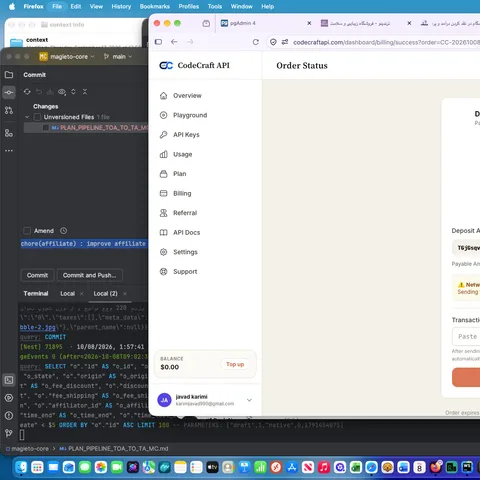Click the Transaction paste input field
This screenshot has width=480, height=480.
tap(466, 337)
